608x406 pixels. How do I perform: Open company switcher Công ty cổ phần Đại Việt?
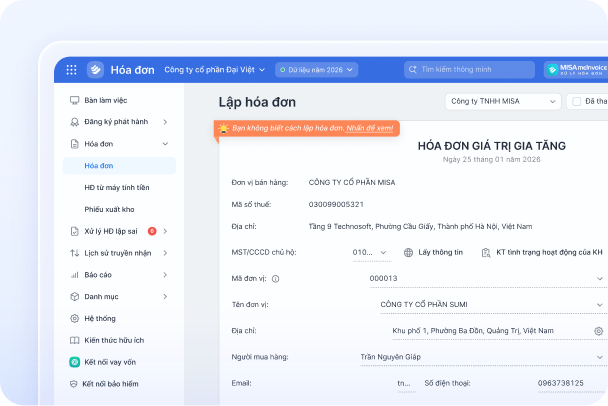point(214,70)
